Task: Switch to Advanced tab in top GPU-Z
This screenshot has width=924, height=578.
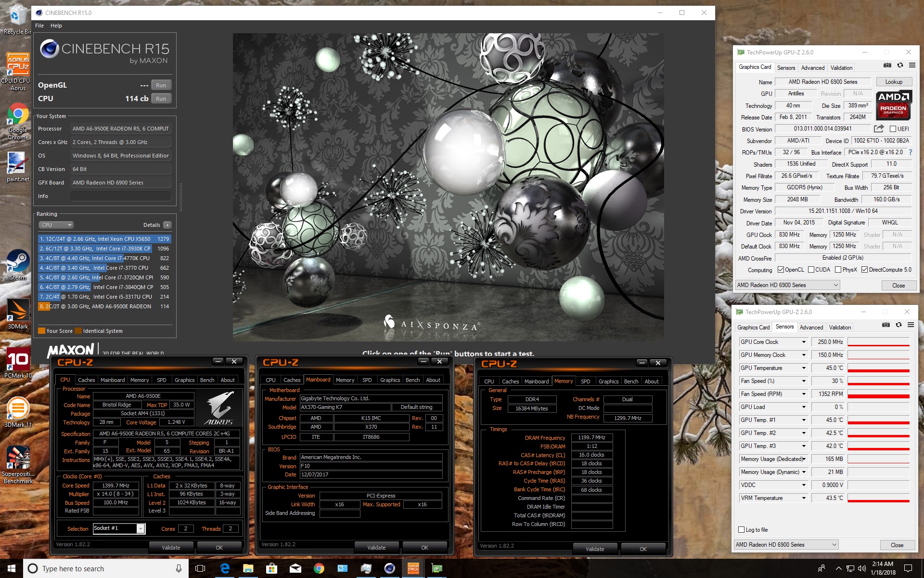Action: (x=812, y=68)
